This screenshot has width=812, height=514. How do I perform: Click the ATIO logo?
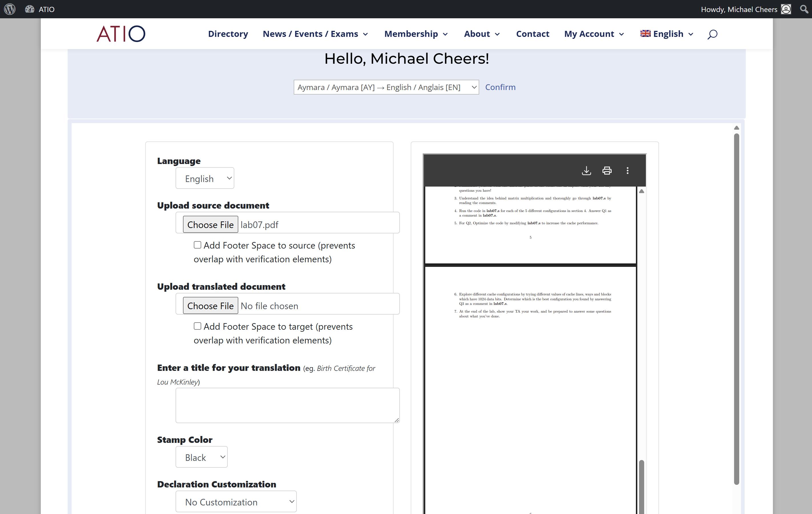point(121,34)
